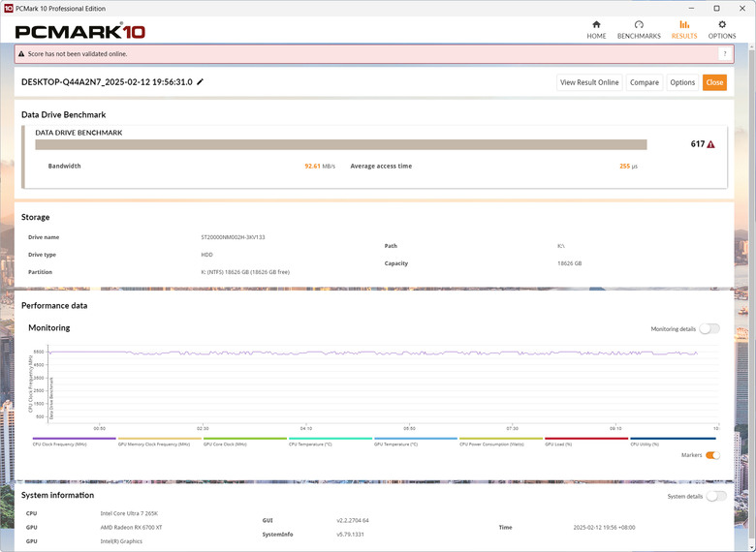The width and height of the screenshot is (756, 552).
Task: Toggle Monitoring details switch
Action: (709, 328)
